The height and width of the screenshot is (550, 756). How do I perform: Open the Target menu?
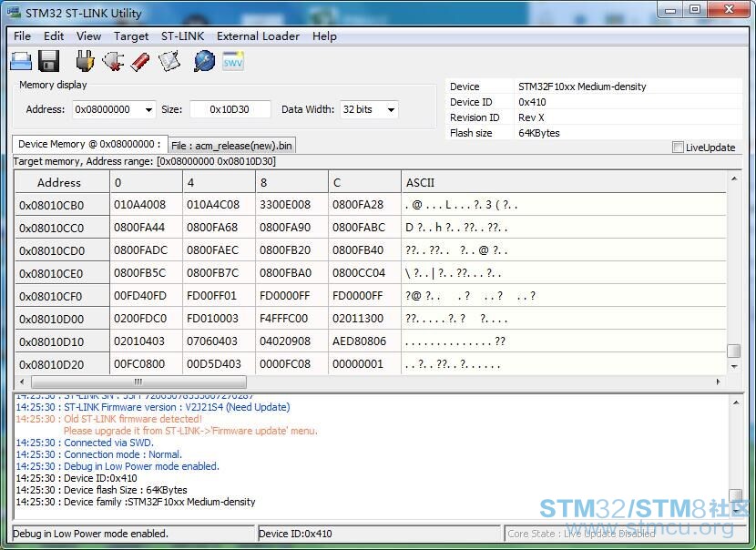[131, 36]
